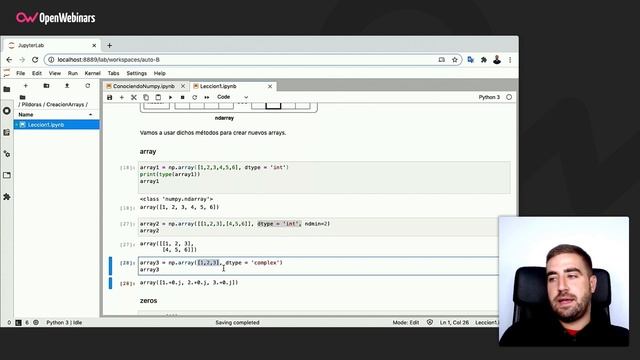This screenshot has height=360, width=640.
Task: Open the Tabs menu
Action: click(x=113, y=73)
